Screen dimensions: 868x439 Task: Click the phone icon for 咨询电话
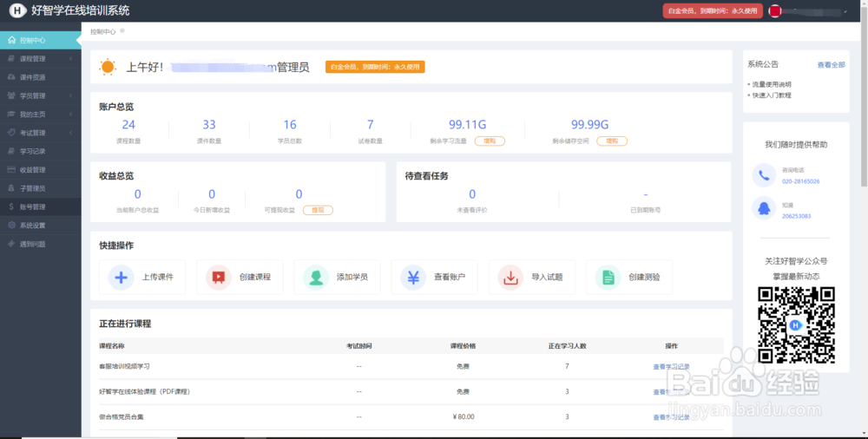(x=764, y=175)
